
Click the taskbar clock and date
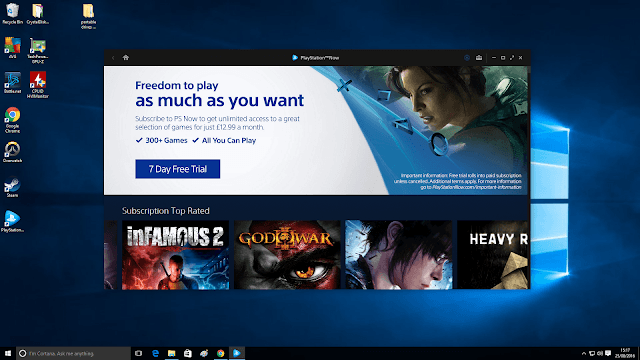pos(625,353)
